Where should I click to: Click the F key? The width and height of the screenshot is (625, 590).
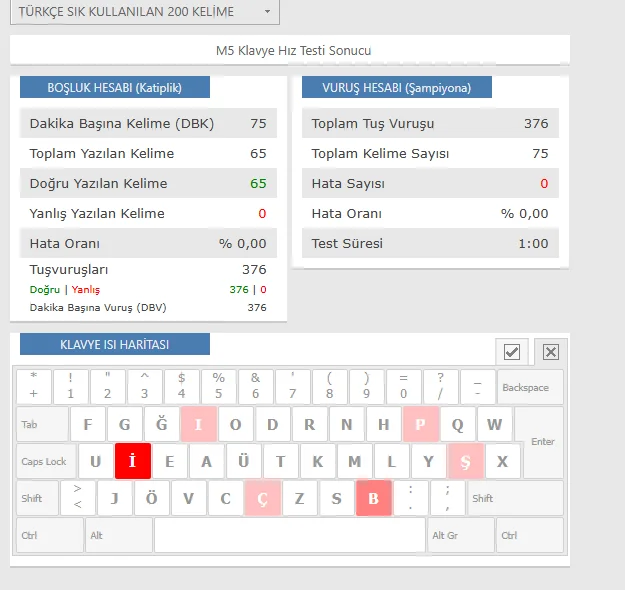coord(88,424)
